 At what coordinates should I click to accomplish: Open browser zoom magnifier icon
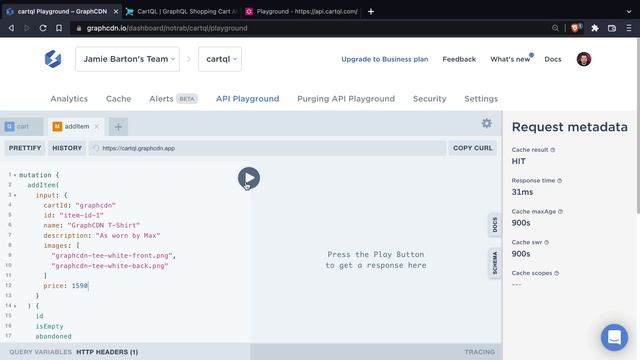[x=555, y=28]
